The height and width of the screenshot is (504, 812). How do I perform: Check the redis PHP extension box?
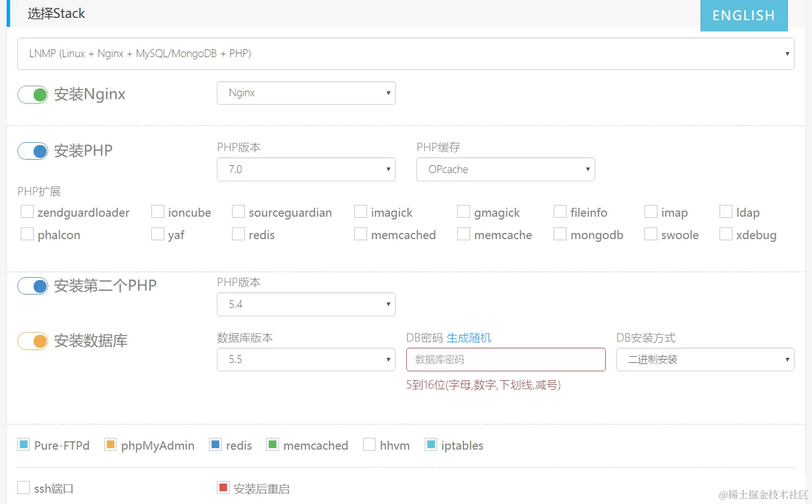click(x=238, y=234)
